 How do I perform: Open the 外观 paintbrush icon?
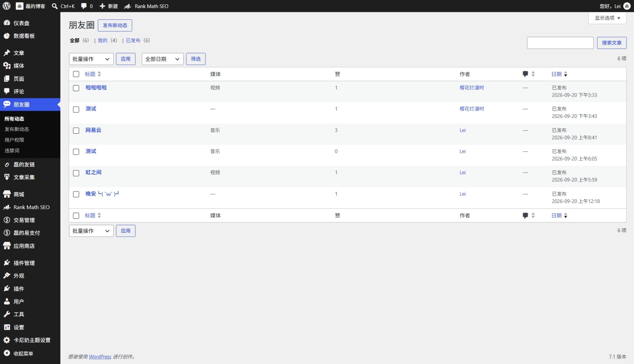pyautogui.click(x=7, y=276)
